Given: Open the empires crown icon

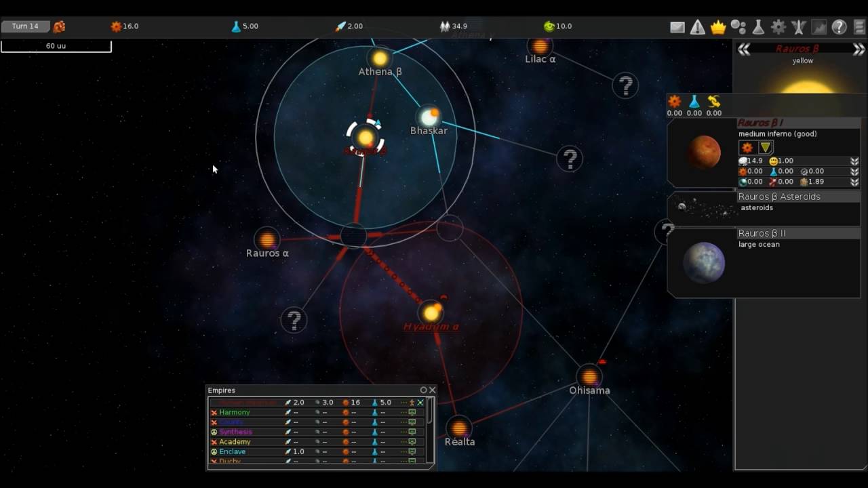Looking at the screenshot, I should 718,27.
